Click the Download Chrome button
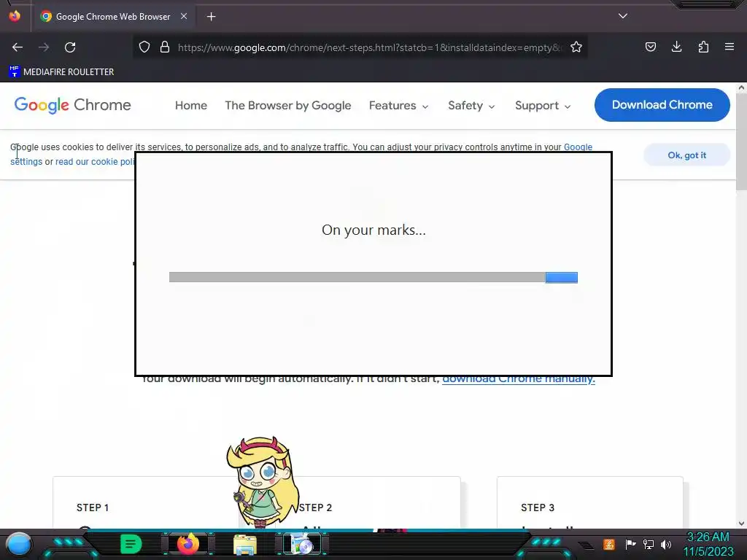747x560 pixels. [x=662, y=105]
